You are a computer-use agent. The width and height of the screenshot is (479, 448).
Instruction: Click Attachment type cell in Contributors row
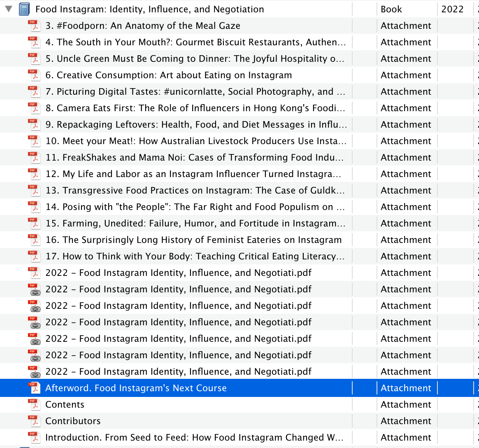[x=406, y=421]
